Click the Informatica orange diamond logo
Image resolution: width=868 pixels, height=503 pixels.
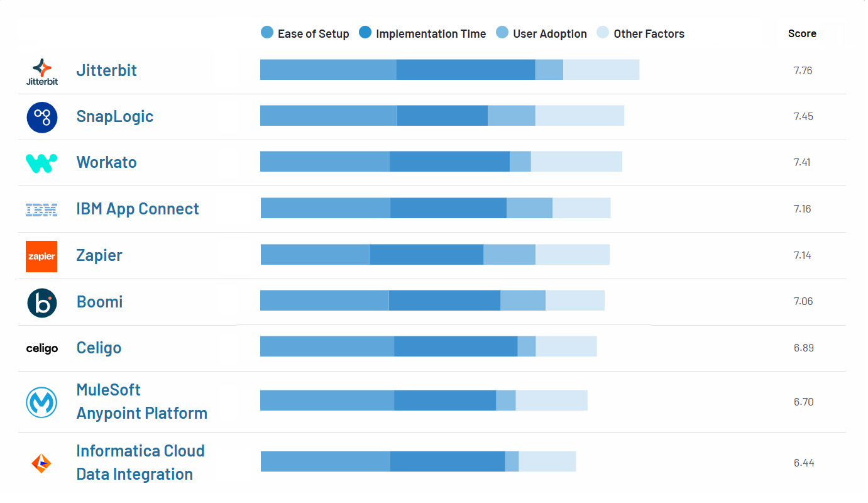coord(41,463)
